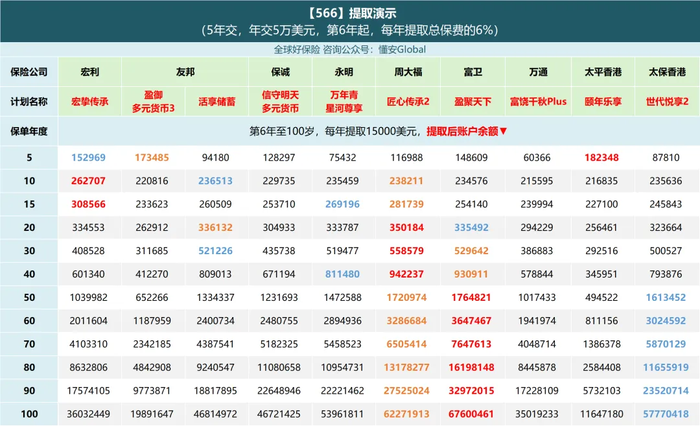
Task: Select the red value 3647467
Action: 471,321
